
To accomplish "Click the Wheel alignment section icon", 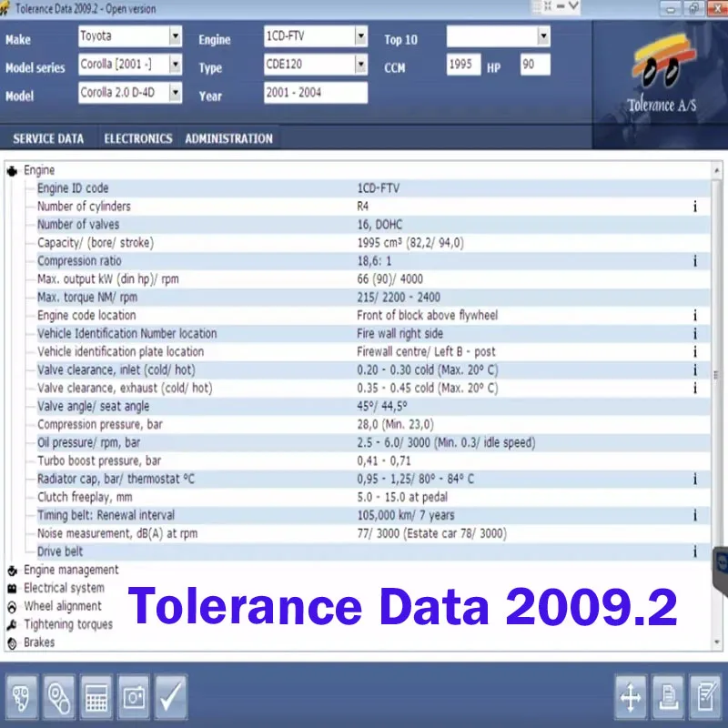I will [12, 607].
